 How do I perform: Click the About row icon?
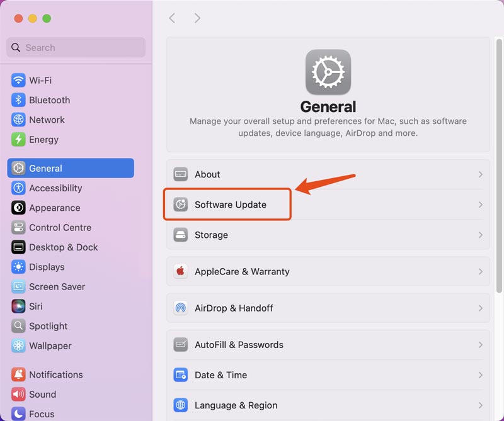[181, 174]
